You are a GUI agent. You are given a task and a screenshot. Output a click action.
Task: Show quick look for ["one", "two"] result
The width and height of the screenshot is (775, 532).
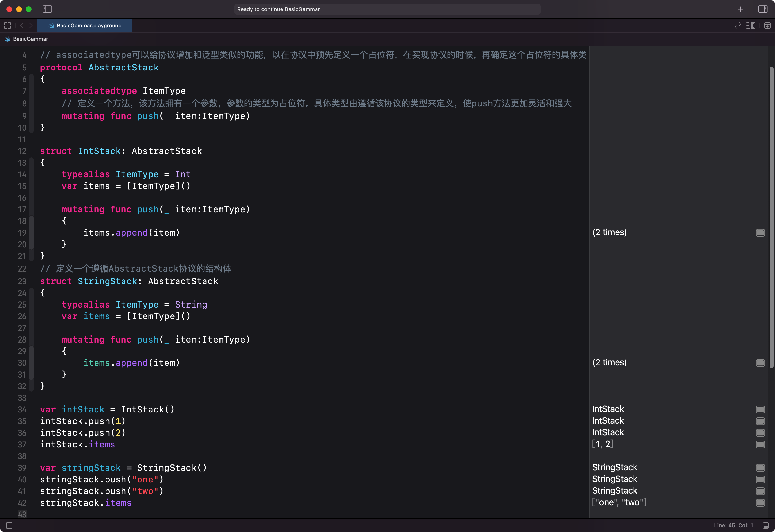[x=760, y=503]
